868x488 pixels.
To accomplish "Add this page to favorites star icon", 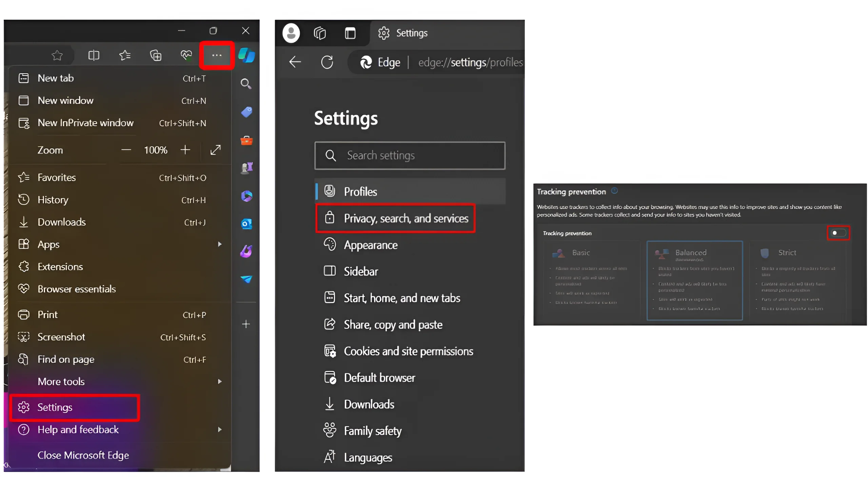I will (57, 55).
